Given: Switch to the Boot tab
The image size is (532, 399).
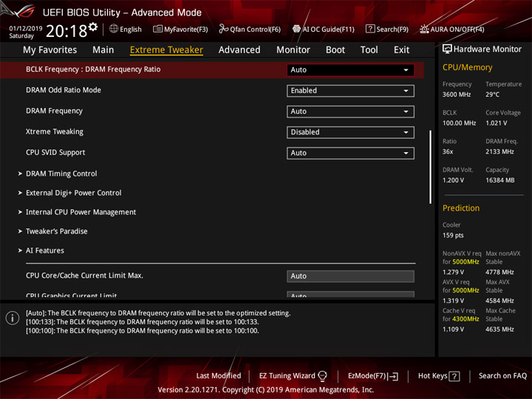Looking at the screenshot, I should (x=335, y=50).
